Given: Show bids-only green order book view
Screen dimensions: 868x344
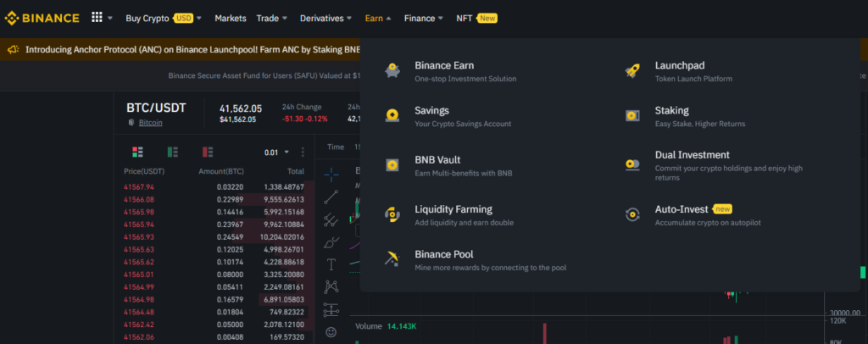Looking at the screenshot, I should 173,153.
